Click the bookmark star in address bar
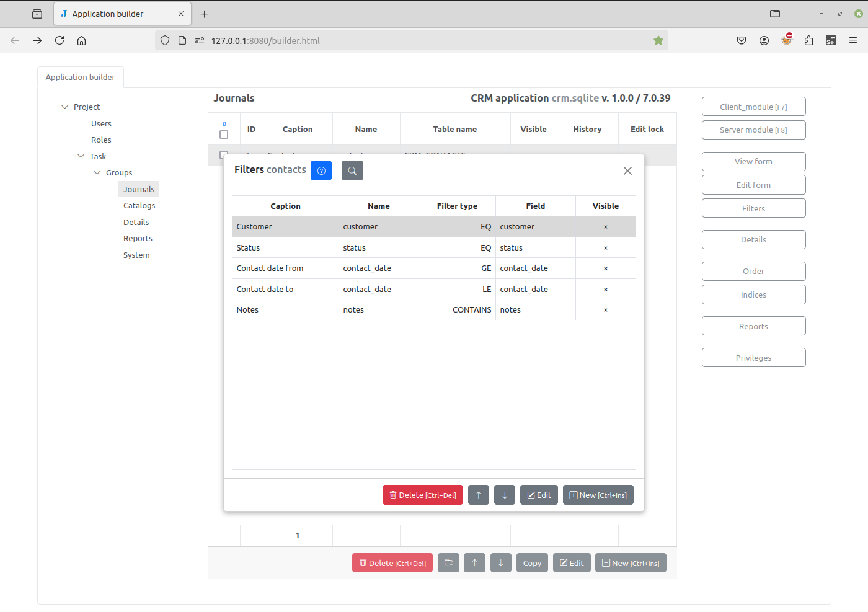This screenshot has height=612, width=868. coord(658,40)
